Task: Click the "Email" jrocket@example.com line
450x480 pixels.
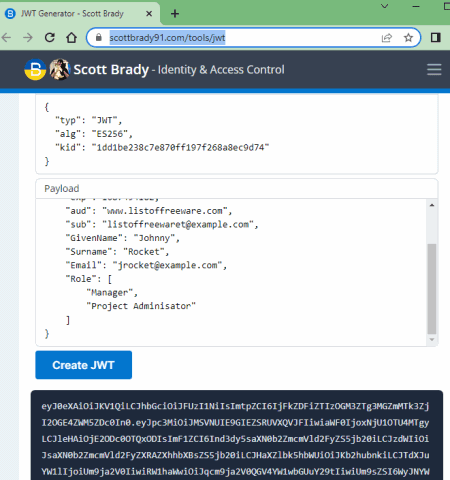Action: pyautogui.click(x=146, y=265)
